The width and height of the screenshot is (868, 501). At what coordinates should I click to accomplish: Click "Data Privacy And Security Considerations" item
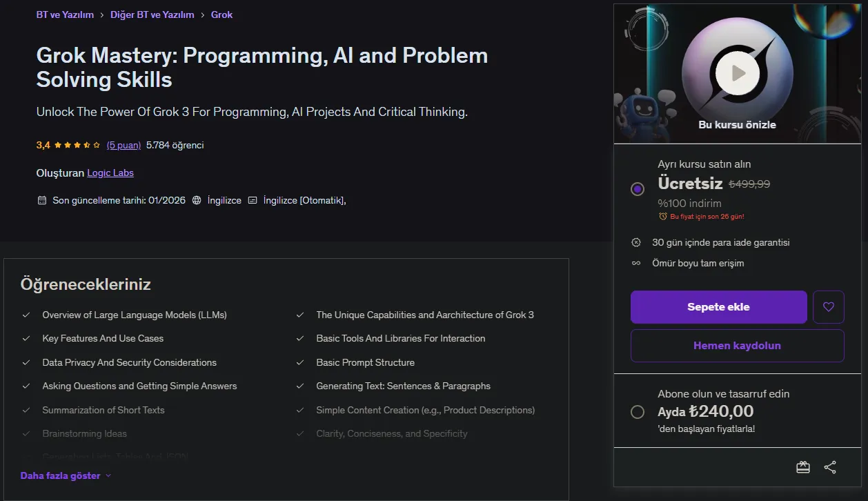pyautogui.click(x=129, y=363)
